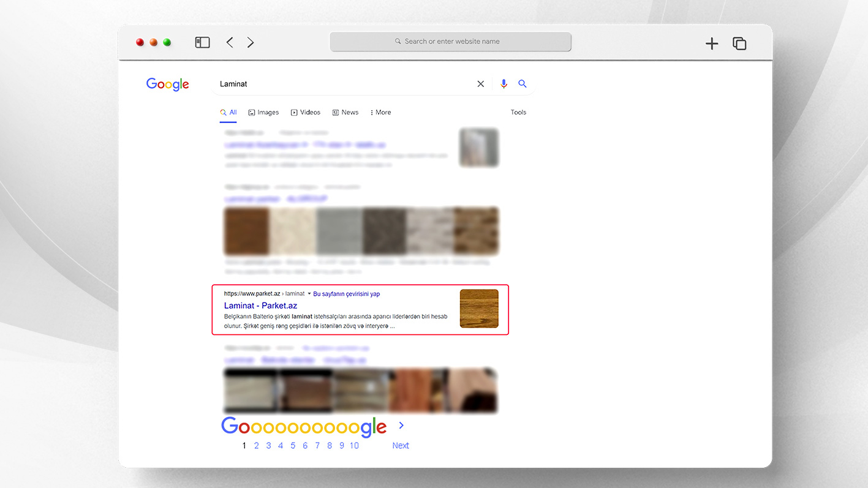
Task: Click Bu sayfanın çevirisini yap link
Action: (x=346, y=294)
